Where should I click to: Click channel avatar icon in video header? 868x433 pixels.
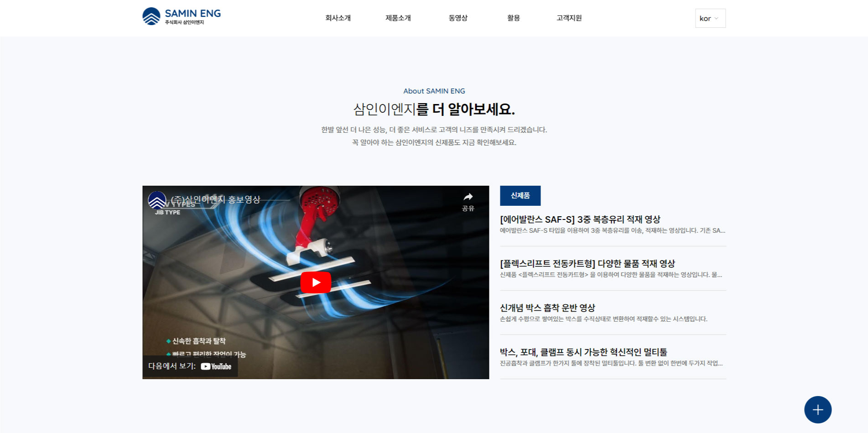tap(157, 200)
